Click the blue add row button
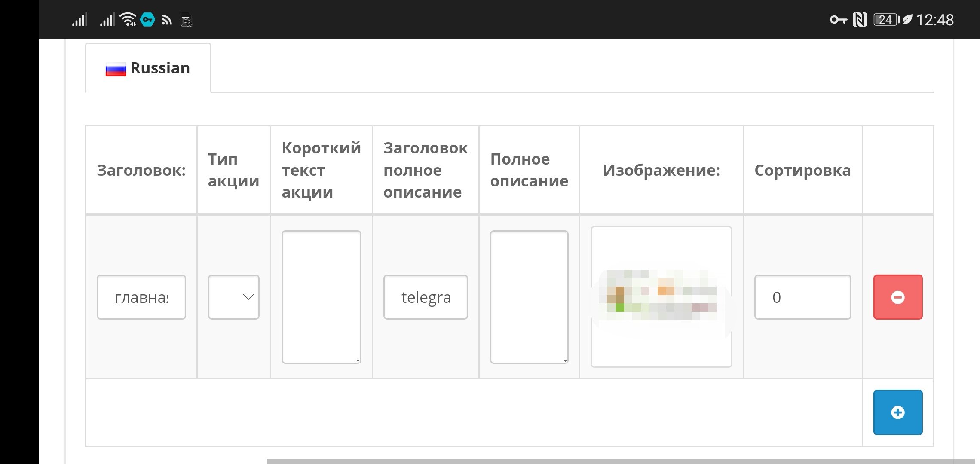 pyautogui.click(x=897, y=412)
